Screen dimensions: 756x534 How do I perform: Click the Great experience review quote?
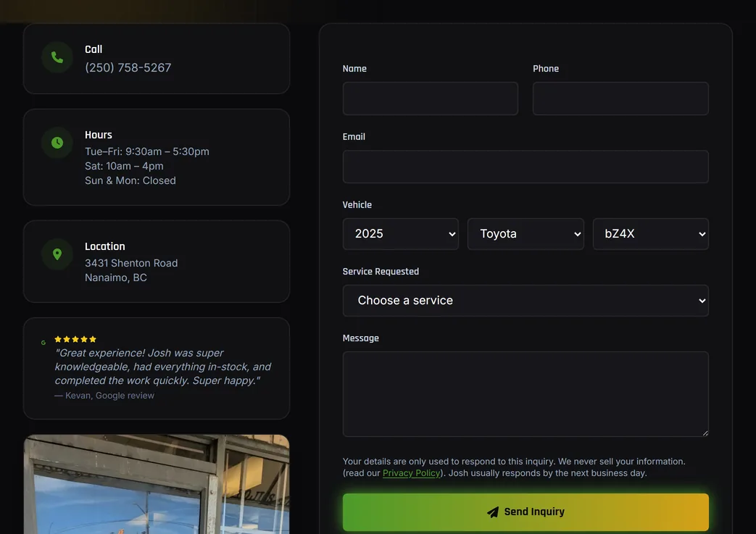click(163, 367)
